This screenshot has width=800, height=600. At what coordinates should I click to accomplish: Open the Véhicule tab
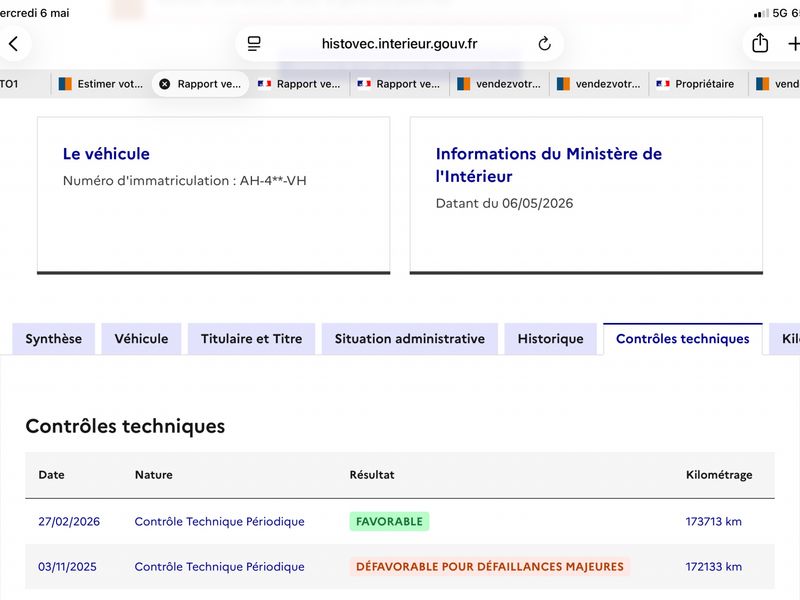click(141, 339)
